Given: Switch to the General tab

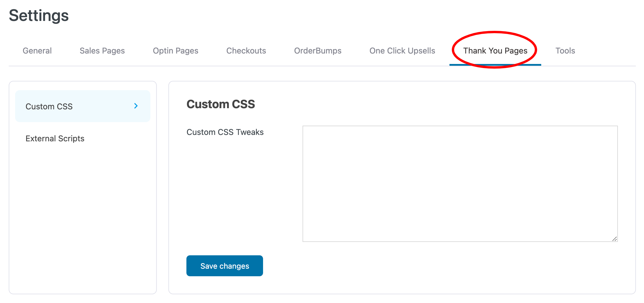Looking at the screenshot, I should [x=37, y=51].
